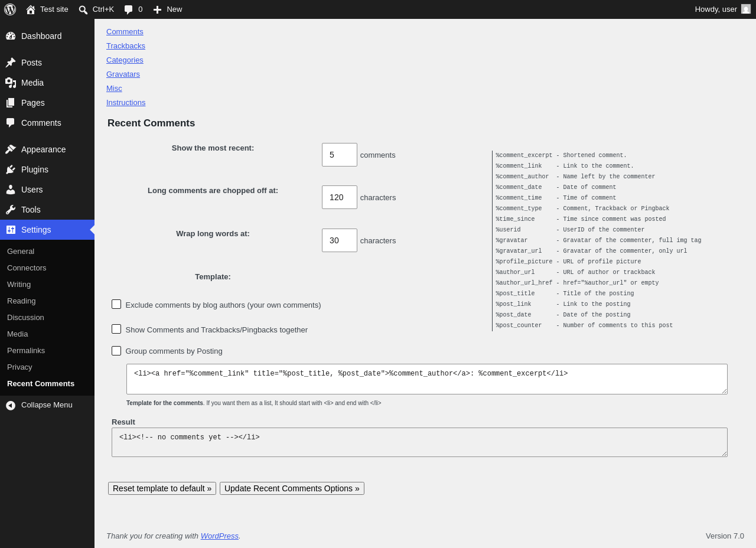The height and width of the screenshot is (548, 756).
Task: Click the comment bubble icon in admin bar
Action: 128,9
